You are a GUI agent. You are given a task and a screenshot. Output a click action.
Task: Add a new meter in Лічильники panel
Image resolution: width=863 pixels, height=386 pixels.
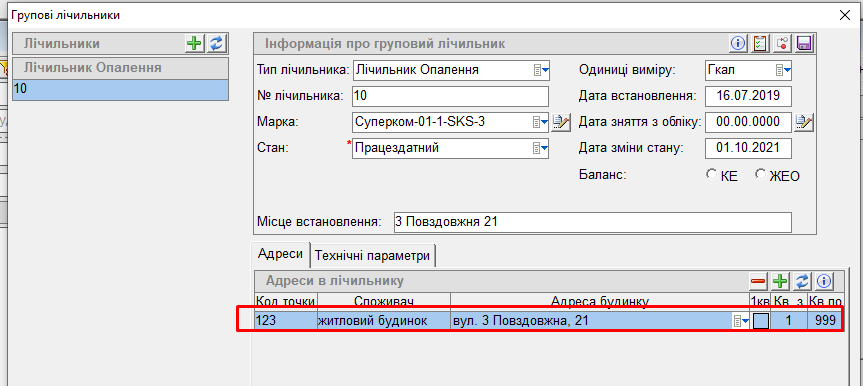click(195, 44)
